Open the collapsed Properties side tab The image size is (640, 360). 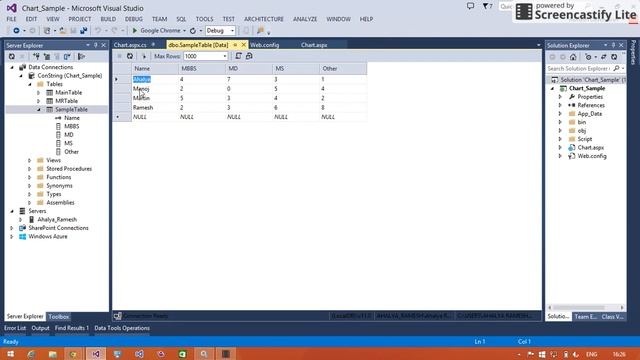tap(633, 52)
